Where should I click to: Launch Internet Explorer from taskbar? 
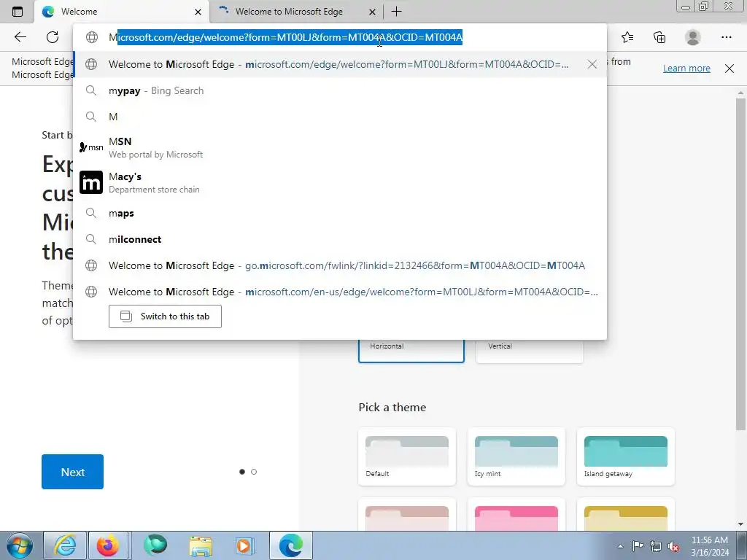click(65, 545)
